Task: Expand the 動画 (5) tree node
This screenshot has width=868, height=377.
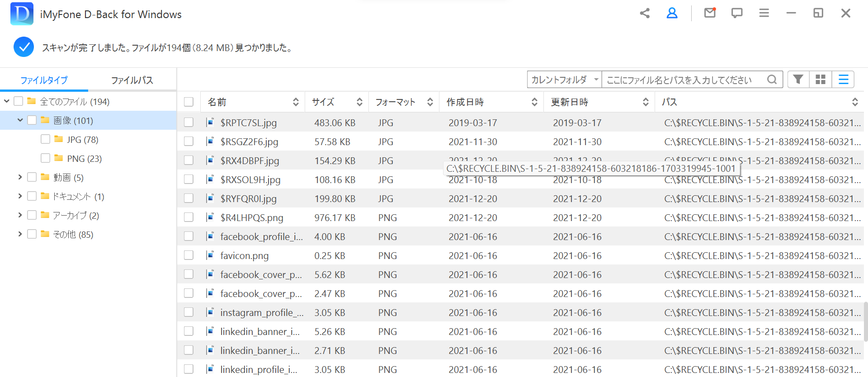Action: (20, 177)
